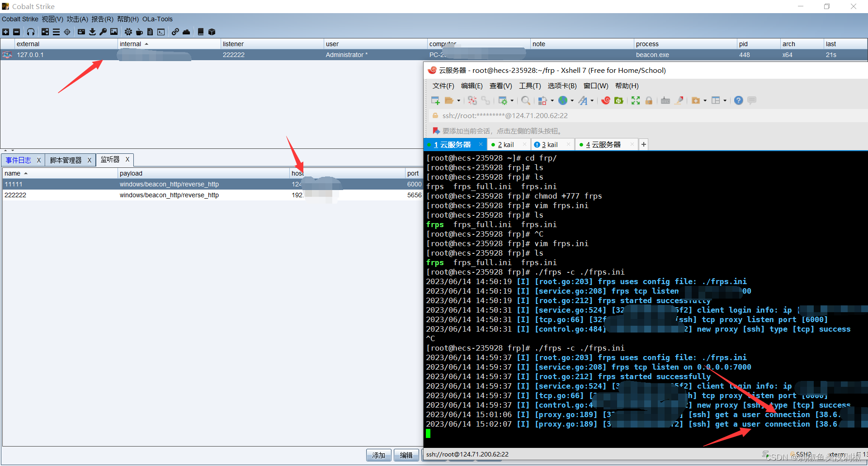Open Xshell 工具(T) menu
The width and height of the screenshot is (868, 466).
coord(530,86)
